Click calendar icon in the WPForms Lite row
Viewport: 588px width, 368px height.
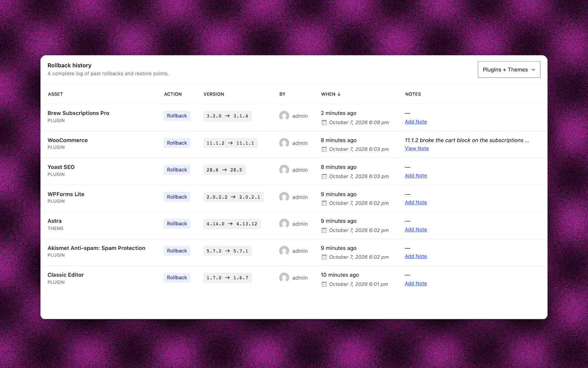pyautogui.click(x=324, y=203)
